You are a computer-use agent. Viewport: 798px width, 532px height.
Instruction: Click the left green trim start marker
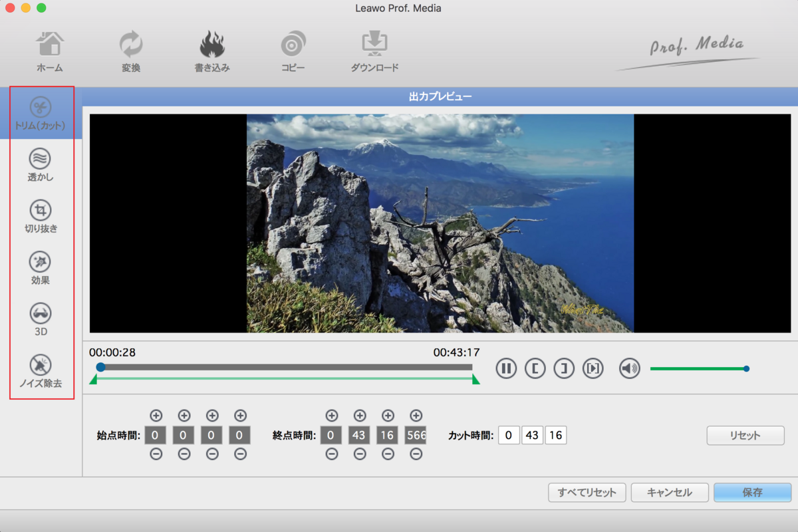pyautogui.click(x=94, y=379)
